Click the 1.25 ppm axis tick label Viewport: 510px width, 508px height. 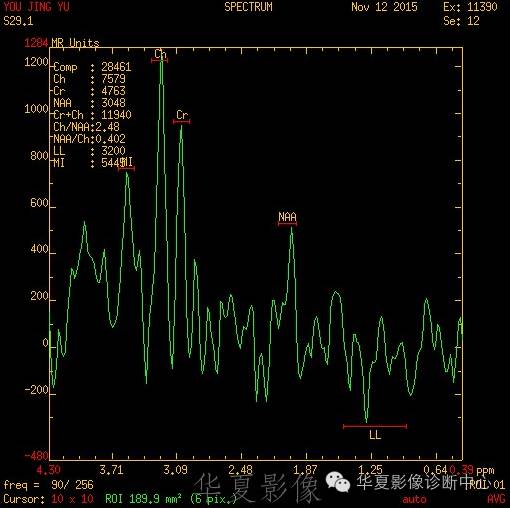pyautogui.click(x=370, y=470)
